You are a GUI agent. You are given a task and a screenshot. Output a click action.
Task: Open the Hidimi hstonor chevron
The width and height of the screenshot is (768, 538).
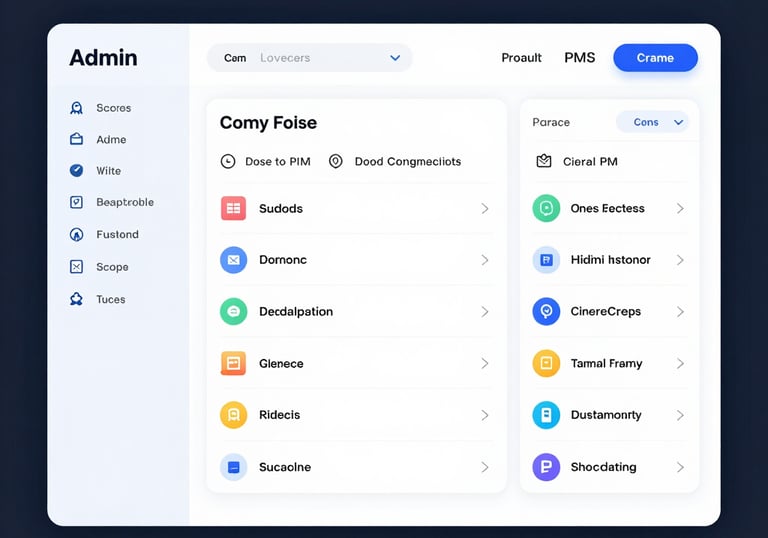pyautogui.click(x=680, y=260)
